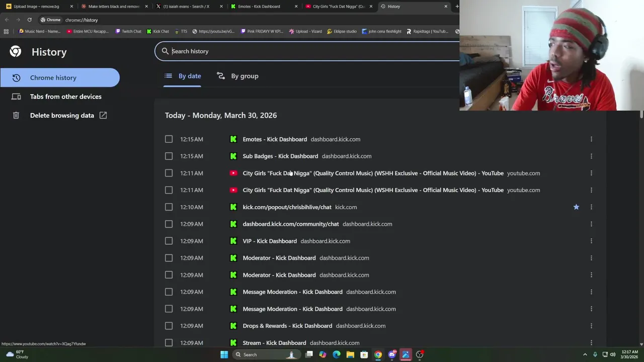This screenshot has width=644, height=362.
Task: Click the magnifier icon in the history search box
Action: (x=165, y=51)
